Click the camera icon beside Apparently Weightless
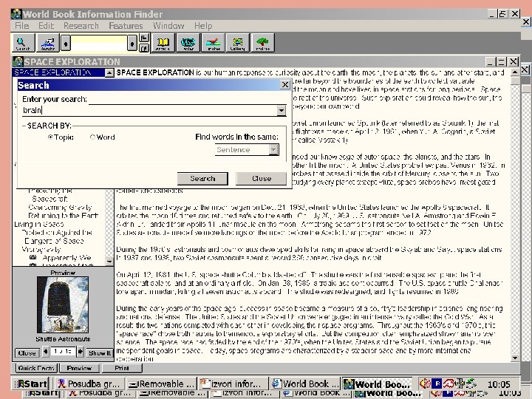532x399 pixels. tap(33, 258)
